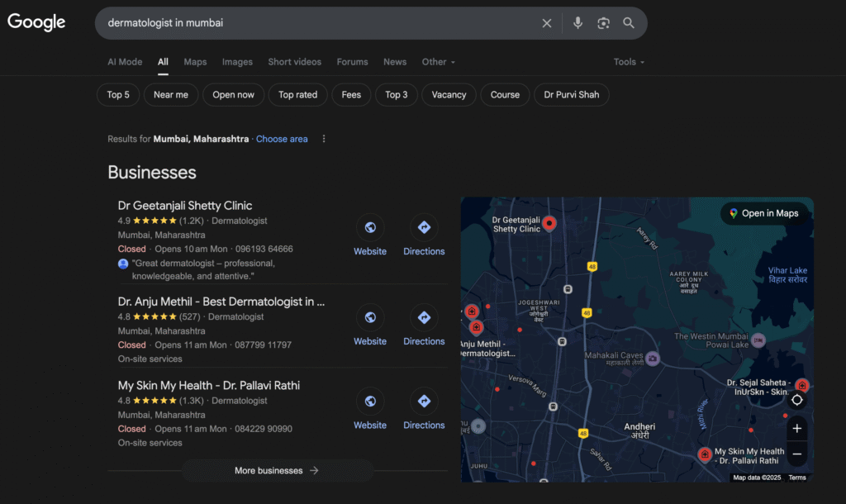Viewport: 846px width, 504px height.
Task: Open search by image camera icon
Action: coord(603,22)
